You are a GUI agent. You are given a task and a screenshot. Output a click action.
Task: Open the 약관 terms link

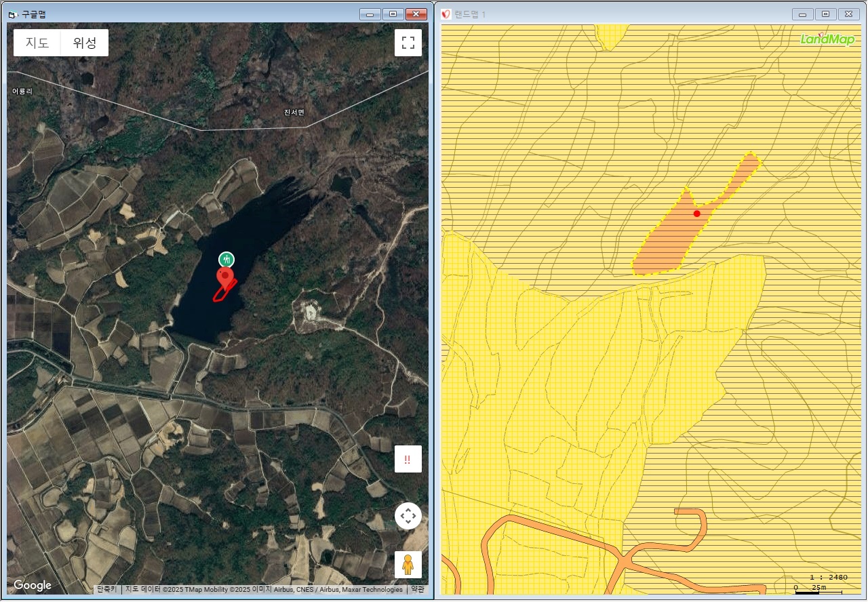point(417,589)
